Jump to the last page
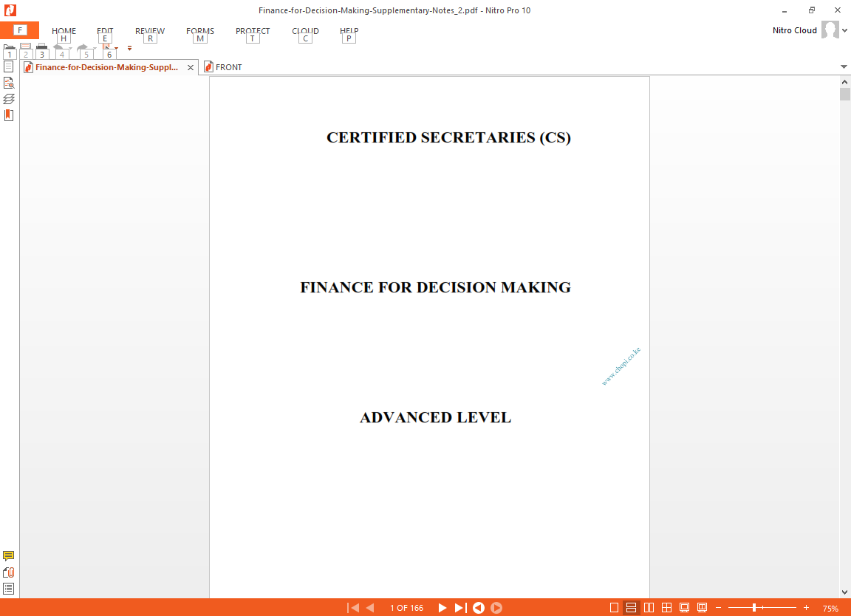Image resolution: width=851 pixels, height=616 pixels. click(460, 608)
